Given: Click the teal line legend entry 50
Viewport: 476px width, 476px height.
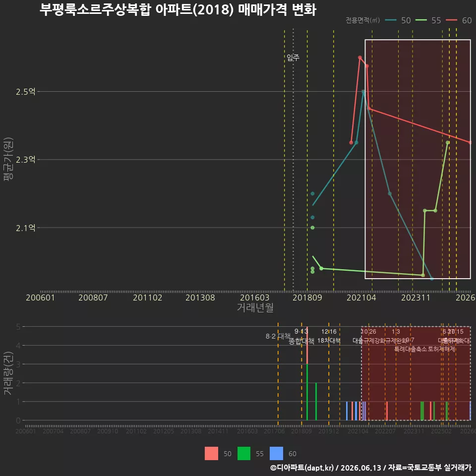Looking at the screenshot, I should click(398, 20).
